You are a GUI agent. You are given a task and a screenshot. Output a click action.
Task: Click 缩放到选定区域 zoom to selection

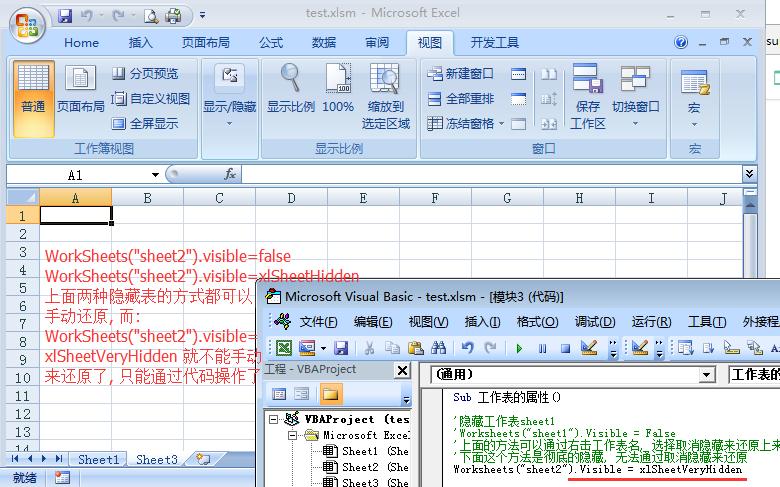[386, 97]
